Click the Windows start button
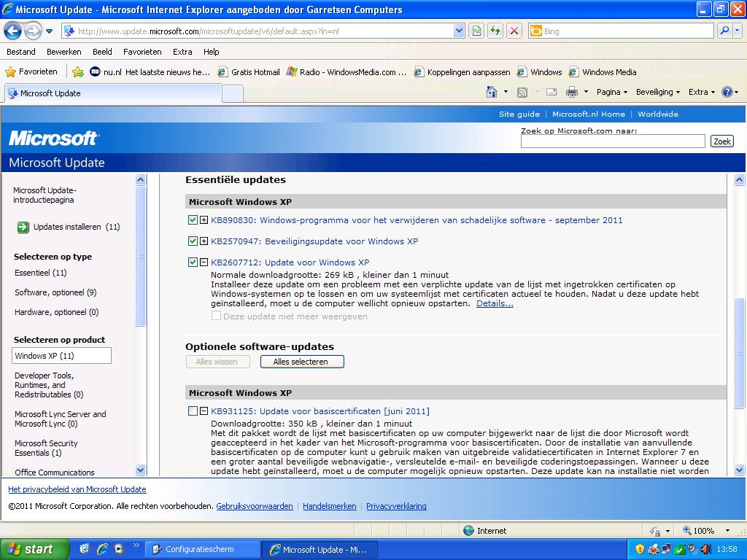 pos(34,549)
